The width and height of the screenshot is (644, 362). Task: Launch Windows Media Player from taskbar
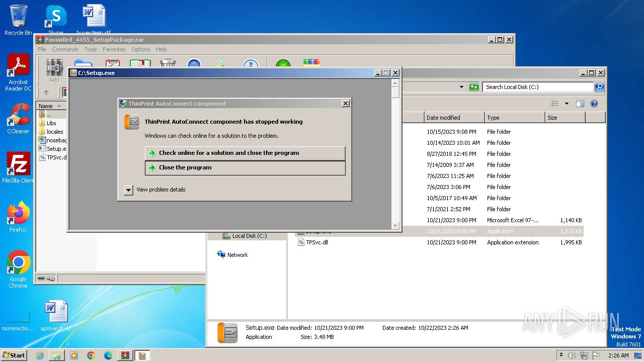(x=74, y=355)
